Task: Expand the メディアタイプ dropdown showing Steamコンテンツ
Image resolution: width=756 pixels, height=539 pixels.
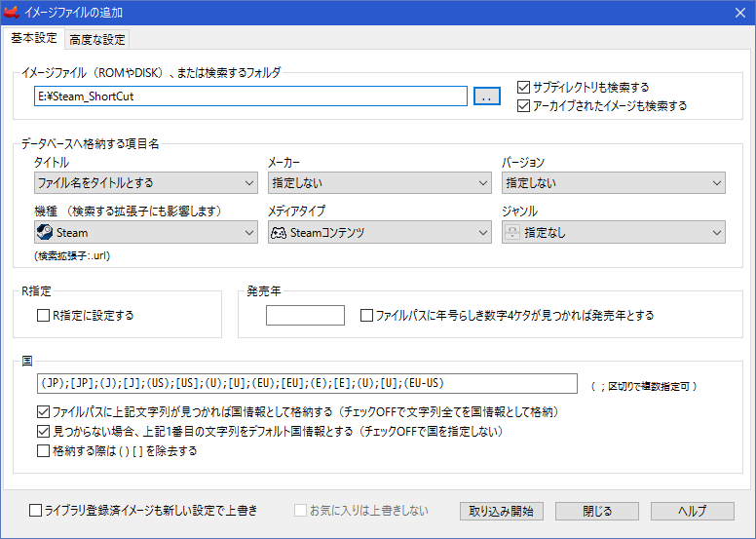Action: tap(379, 233)
